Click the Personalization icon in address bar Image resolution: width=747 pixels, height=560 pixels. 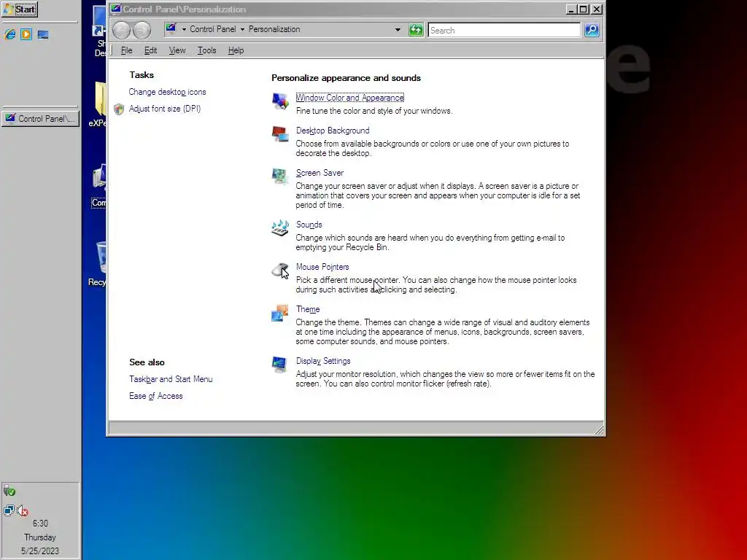[x=171, y=29]
